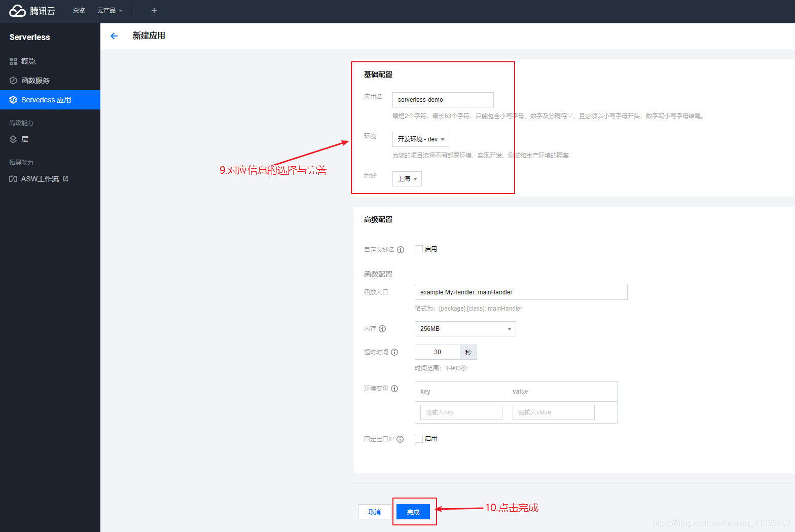Click the 新建应用 page title
Viewport: 795px width, 532px height.
pos(149,35)
